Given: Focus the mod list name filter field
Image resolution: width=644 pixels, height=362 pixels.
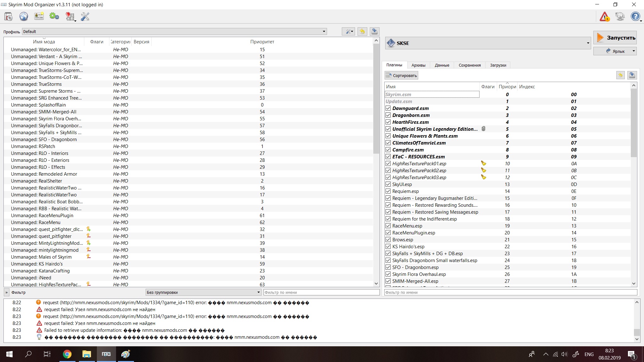Looking at the screenshot, I should (321, 292).
